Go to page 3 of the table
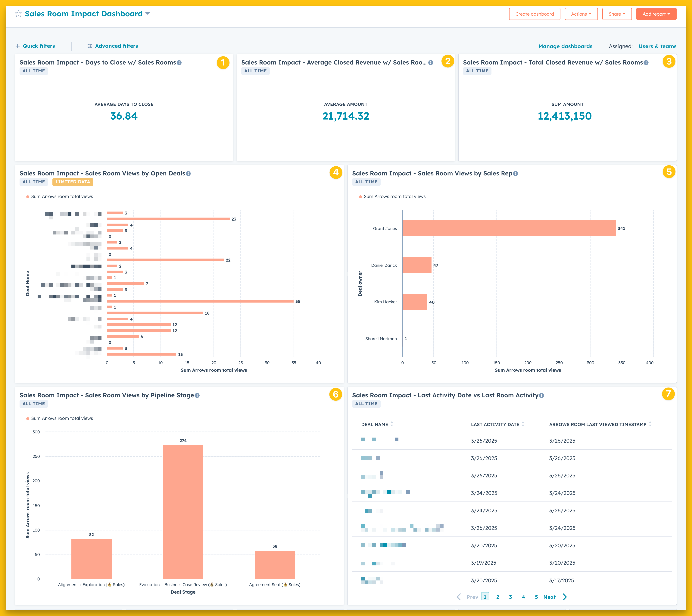Screen dimensions: 692x616 click(x=510, y=597)
